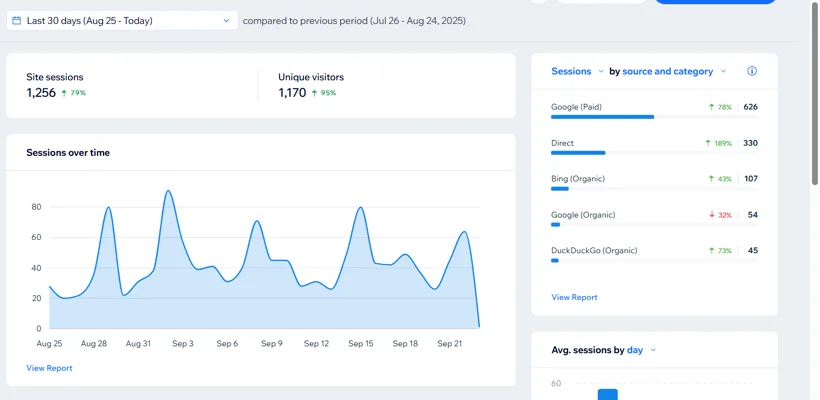820x400 pixels.
Task: Click the blue bar in Avg. sessions chart
Action: (608, 394)
